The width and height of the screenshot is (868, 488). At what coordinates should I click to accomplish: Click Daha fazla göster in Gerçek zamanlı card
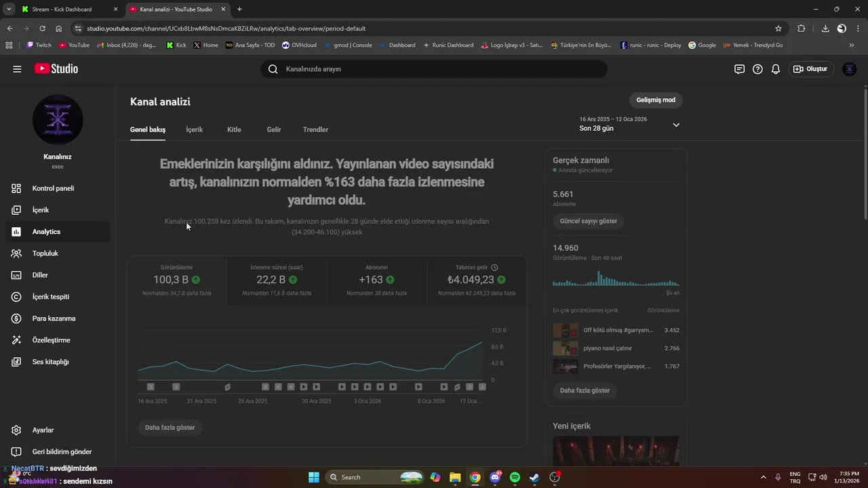click(585, 390)
